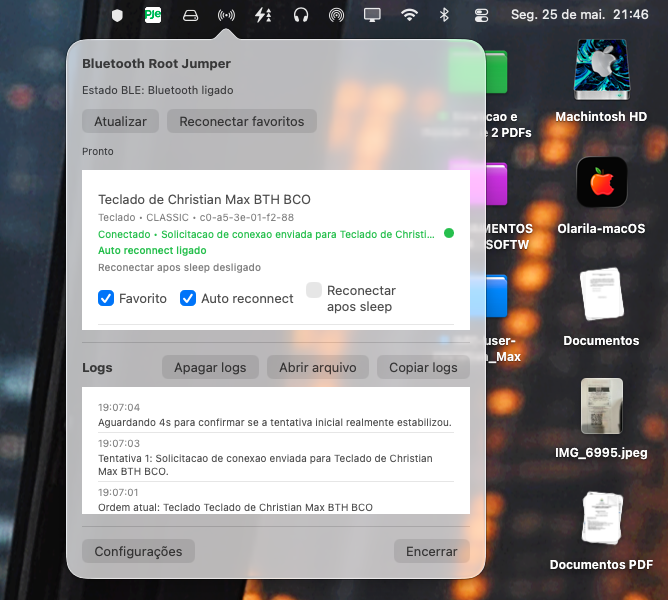This screenshot has width=668, height=600.
Task: Click the address c0-a5-3e-01-f2-88 line
Action: tap(196, 217)
